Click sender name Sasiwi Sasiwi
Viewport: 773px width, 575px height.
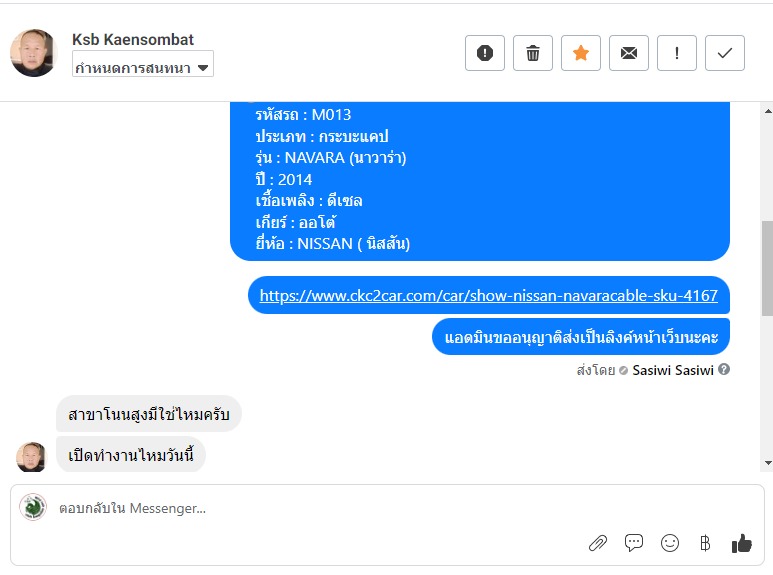673,370
